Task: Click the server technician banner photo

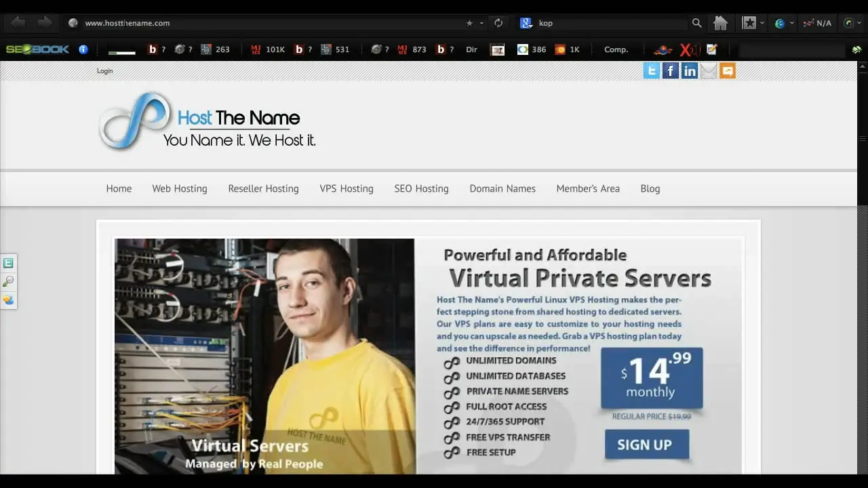Action: [x=264, y=357]
